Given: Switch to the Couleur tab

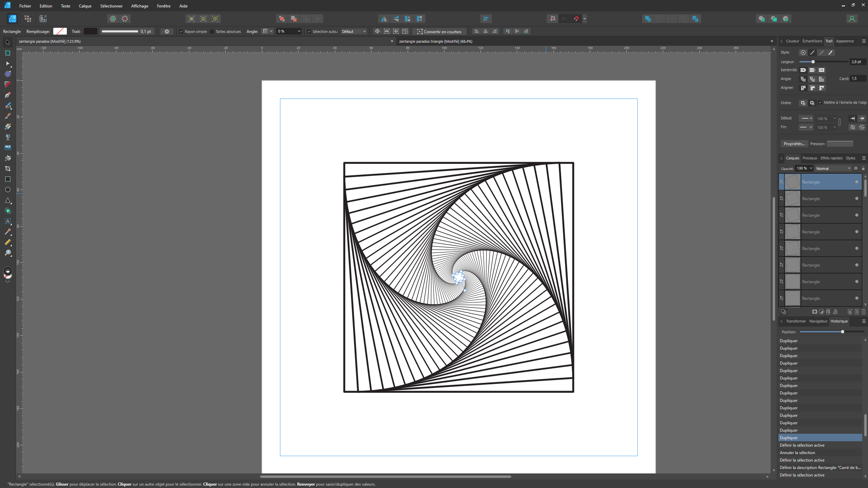Looking at the screenshot, I should click(792, 41).
